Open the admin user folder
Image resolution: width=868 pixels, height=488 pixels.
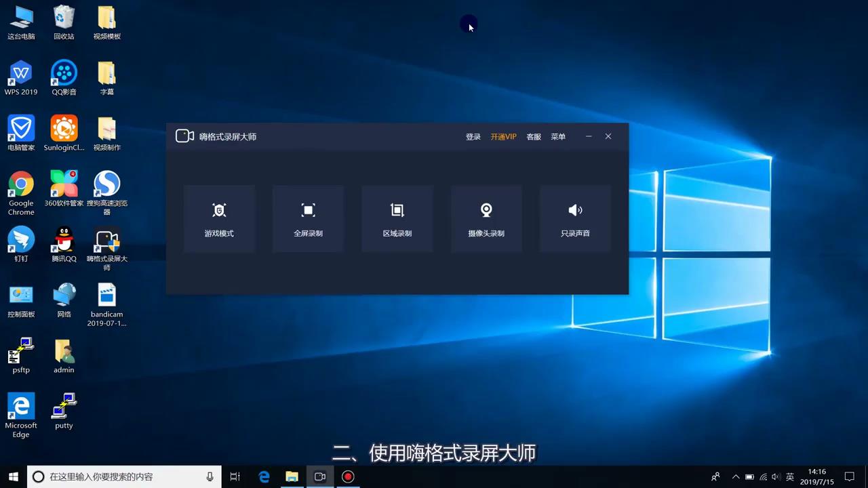point(64,356)
